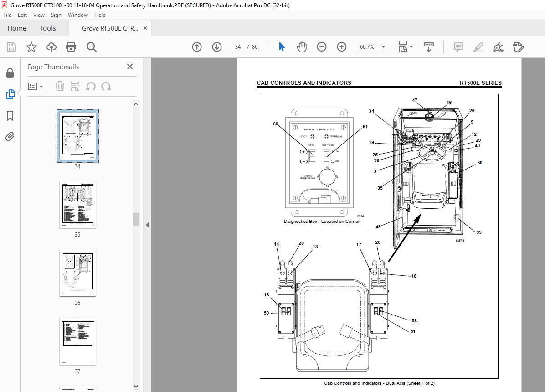Open the View menu
Image resolution: width=545 pixels, height=392 pixels.
tap(39, 15)
